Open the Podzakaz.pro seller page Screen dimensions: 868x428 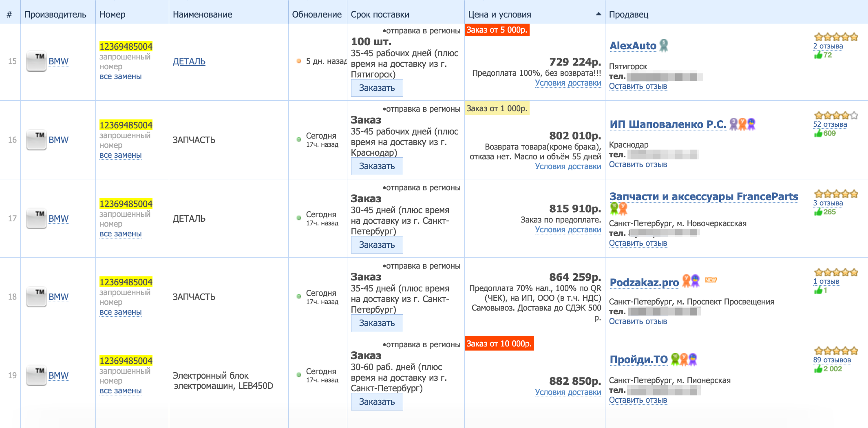point(644,282)
